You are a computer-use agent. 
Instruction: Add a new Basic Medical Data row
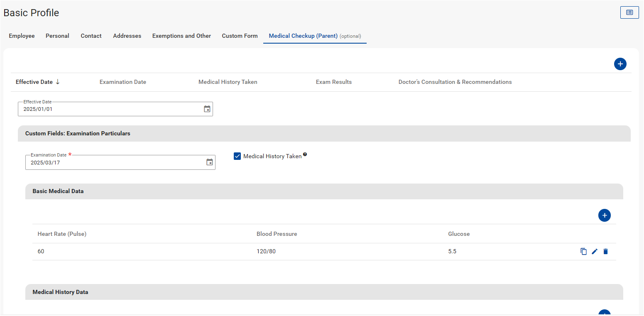tap(604, 216)
